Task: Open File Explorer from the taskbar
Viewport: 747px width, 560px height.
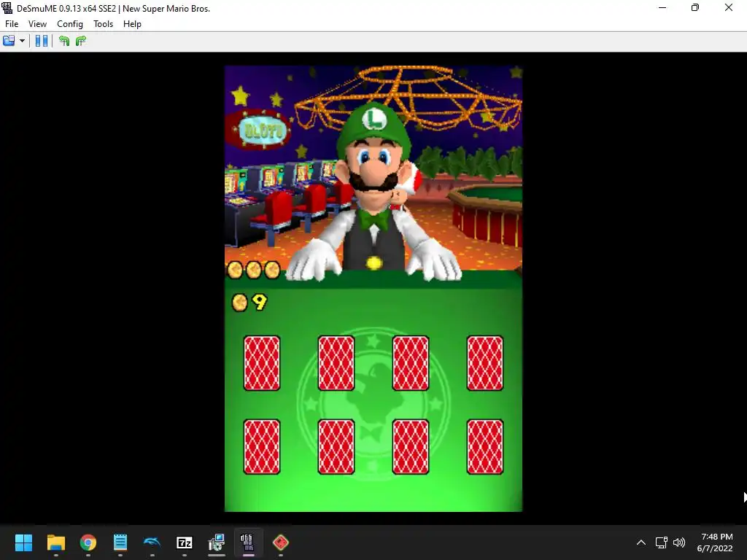Action: (55, 542)
